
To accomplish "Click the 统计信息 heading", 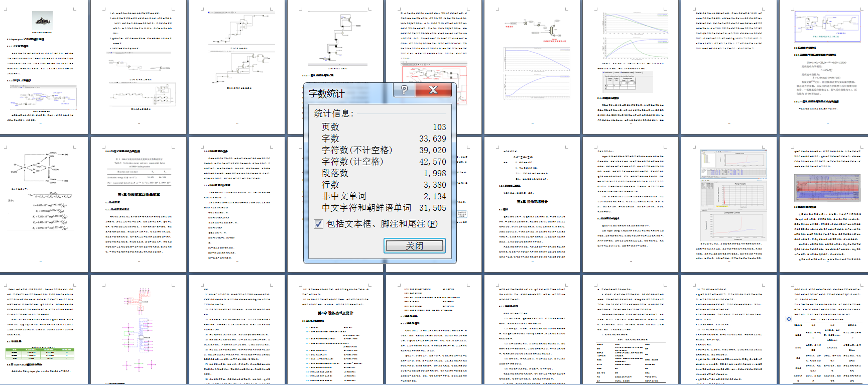I will (x=334, y=113).
